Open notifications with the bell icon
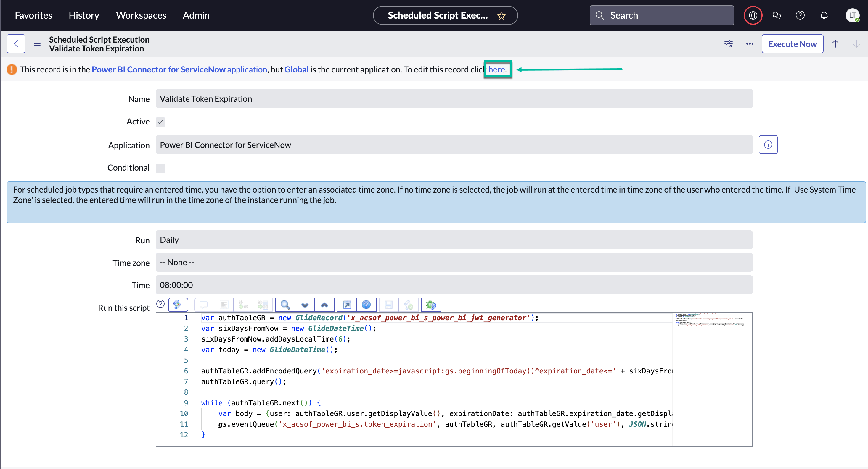 (824, 15)
